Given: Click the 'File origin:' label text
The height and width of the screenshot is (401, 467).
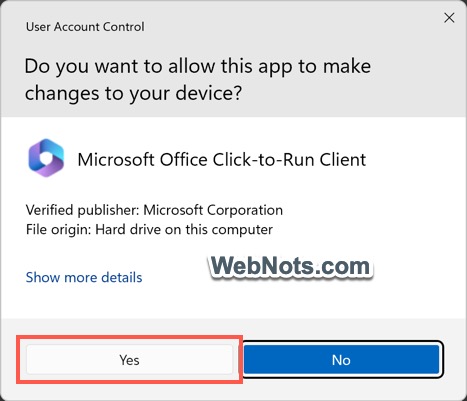Looking at the screenshot, I should click(58, 229).
